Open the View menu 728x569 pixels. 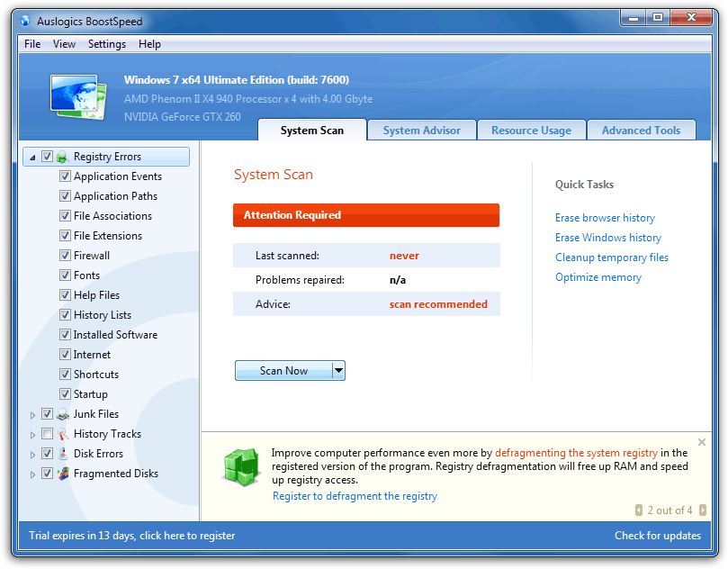64,44
